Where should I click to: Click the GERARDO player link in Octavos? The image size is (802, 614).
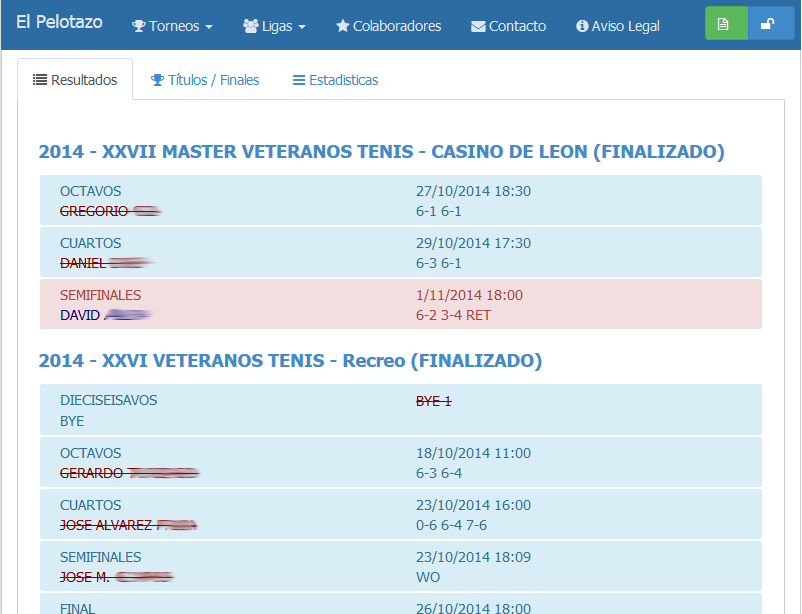click(129, 473)
